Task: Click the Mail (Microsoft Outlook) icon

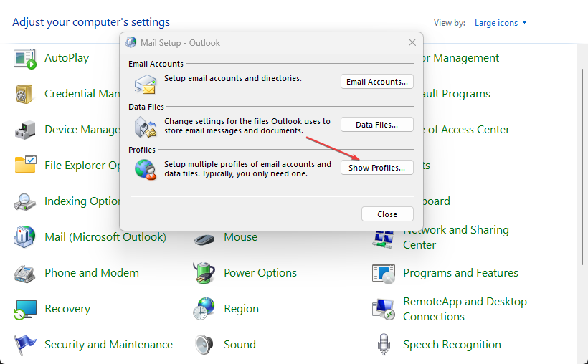Action: coord(25,237)
